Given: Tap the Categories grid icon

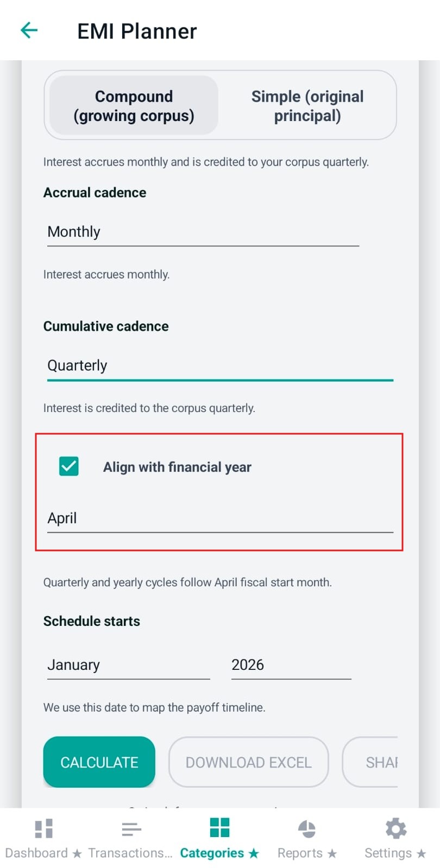Looking at the screenshot, I should (x=219, y=827).
